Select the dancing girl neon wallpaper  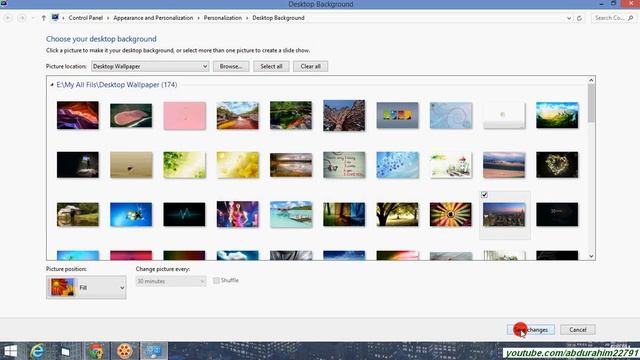coord(238,214)
